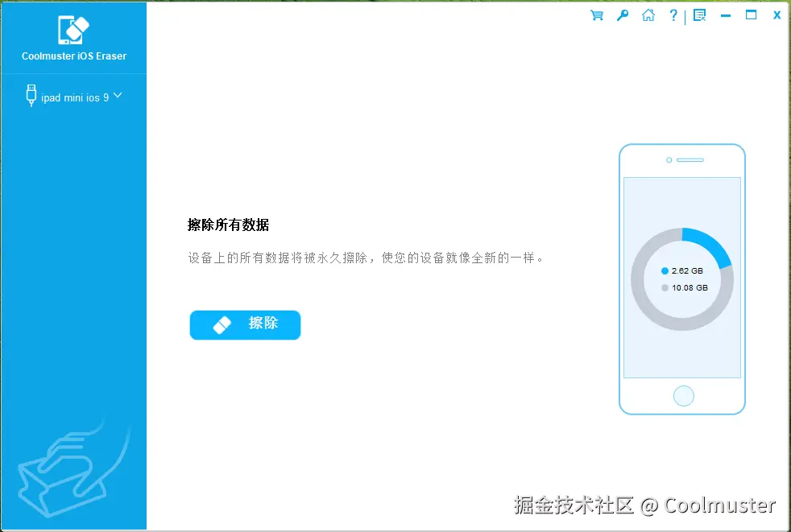791x532 pixels.
Task: Select the Coolmuster iOS Eraser title tab
Action: pos(73,56)
